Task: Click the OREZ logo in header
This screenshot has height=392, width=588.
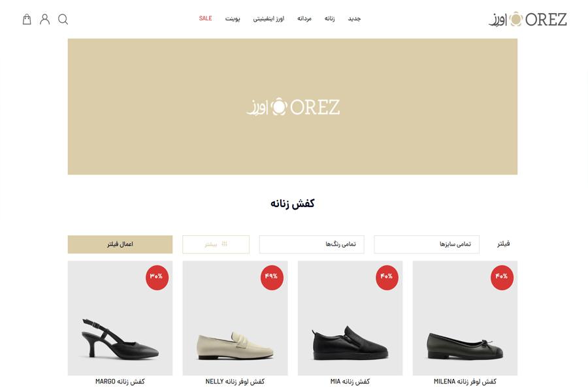Action: [x=528, y=19]
